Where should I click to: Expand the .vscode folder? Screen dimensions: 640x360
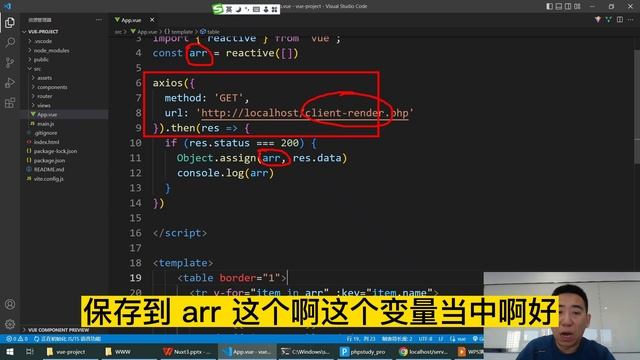(42, 41)
